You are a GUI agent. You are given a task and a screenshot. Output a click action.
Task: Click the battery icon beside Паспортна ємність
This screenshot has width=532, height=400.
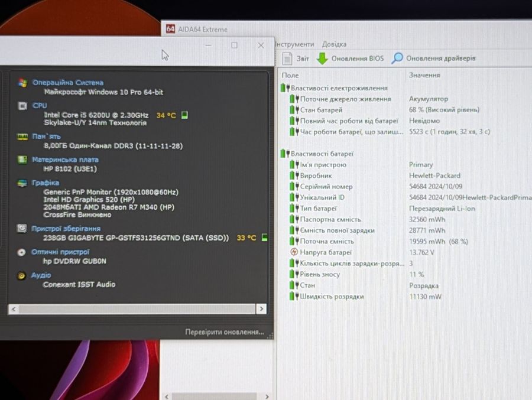294,219
